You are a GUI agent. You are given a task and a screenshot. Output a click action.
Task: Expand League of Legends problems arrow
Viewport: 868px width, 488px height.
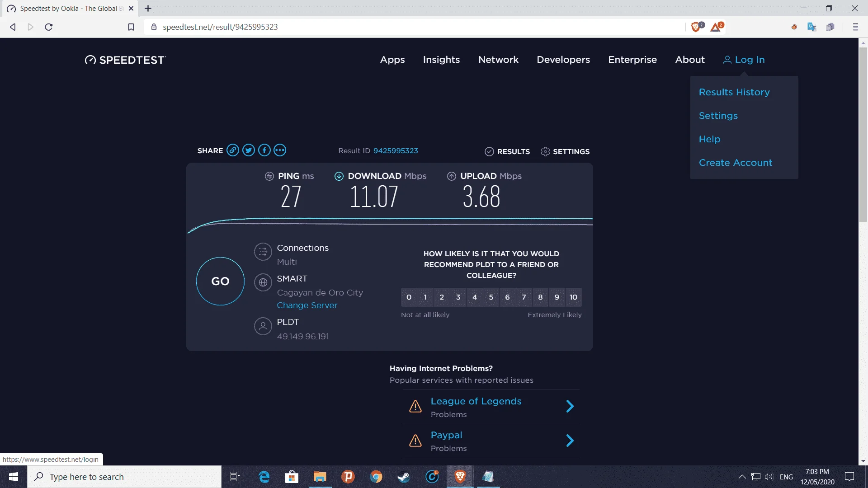[570, 406]
